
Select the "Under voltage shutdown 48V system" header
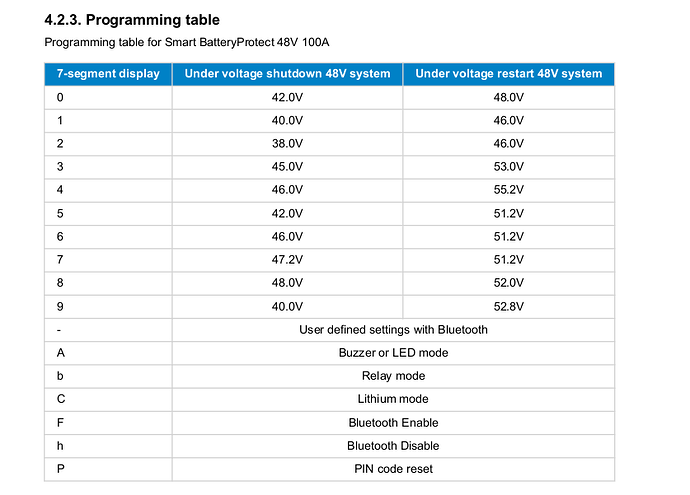(x=288, y=74)
